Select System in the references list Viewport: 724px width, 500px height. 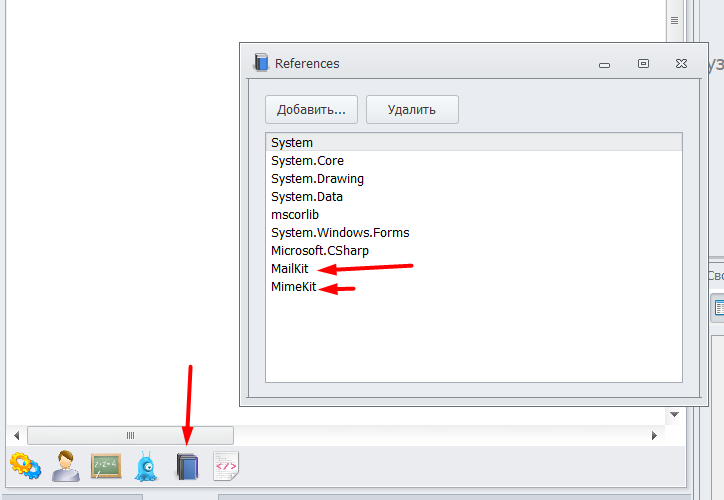pos(474,142)
